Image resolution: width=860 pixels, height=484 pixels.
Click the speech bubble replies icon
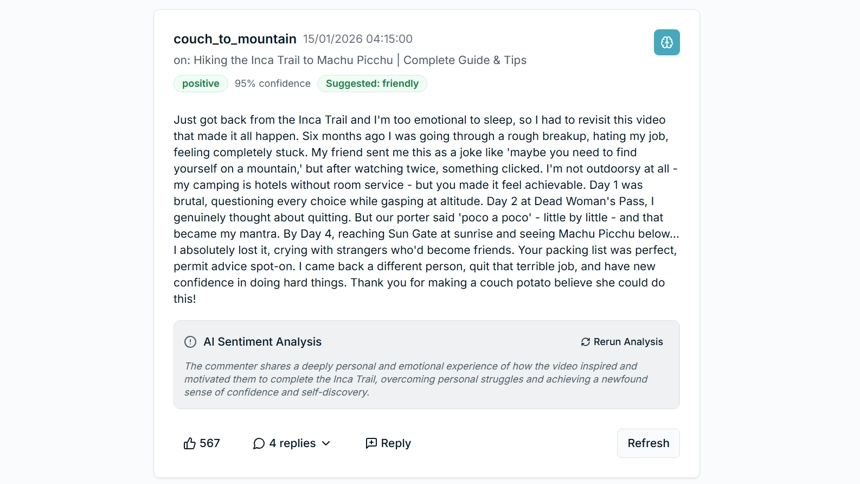pos(259,443)
